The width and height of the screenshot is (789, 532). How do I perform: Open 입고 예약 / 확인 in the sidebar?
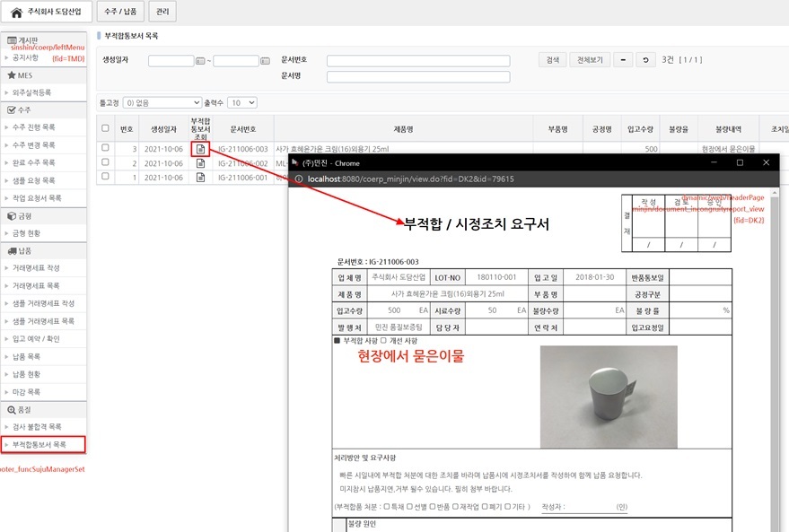(36, 339)
